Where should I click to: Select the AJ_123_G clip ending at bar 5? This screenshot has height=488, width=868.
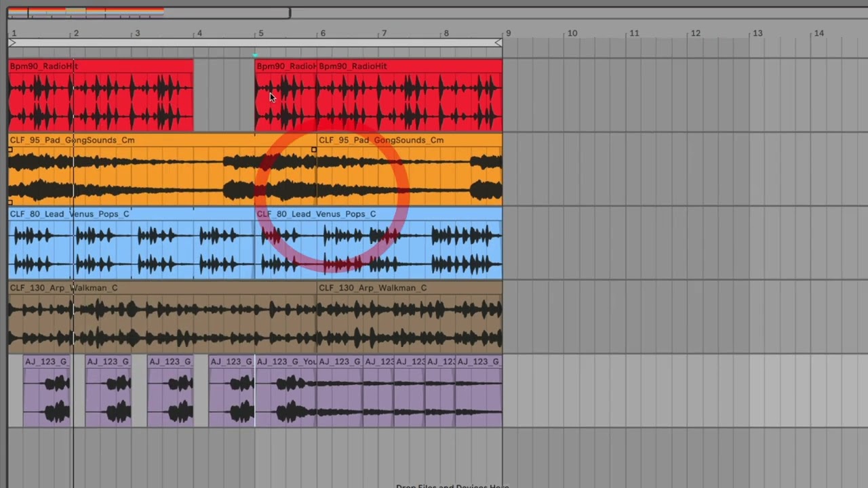tap(232, 391)
